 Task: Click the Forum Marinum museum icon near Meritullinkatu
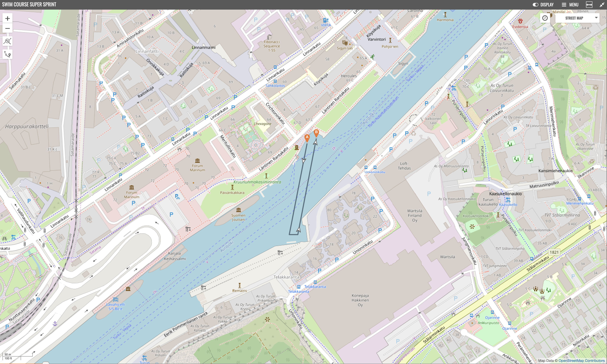click(x=197, y=161)
